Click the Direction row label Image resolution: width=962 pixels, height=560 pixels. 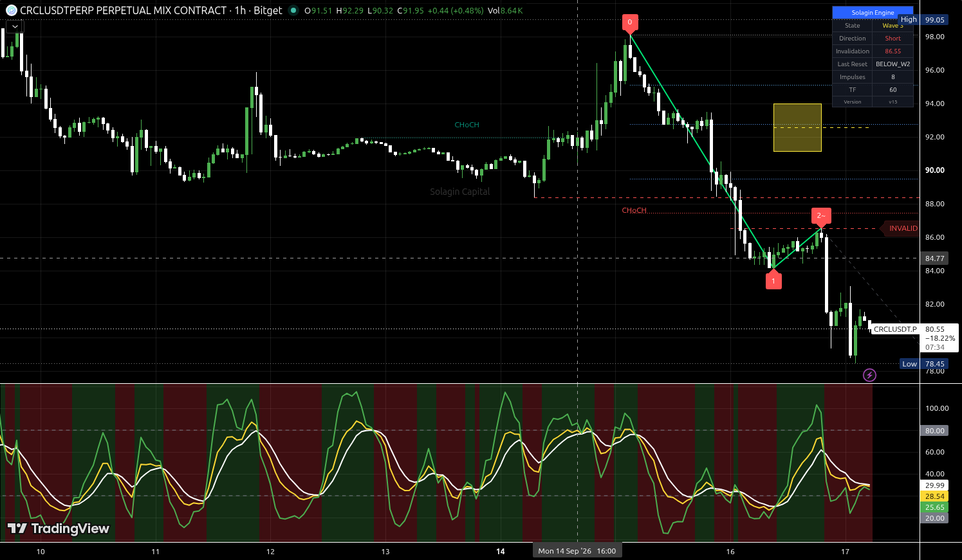click(x=852, y=39)
